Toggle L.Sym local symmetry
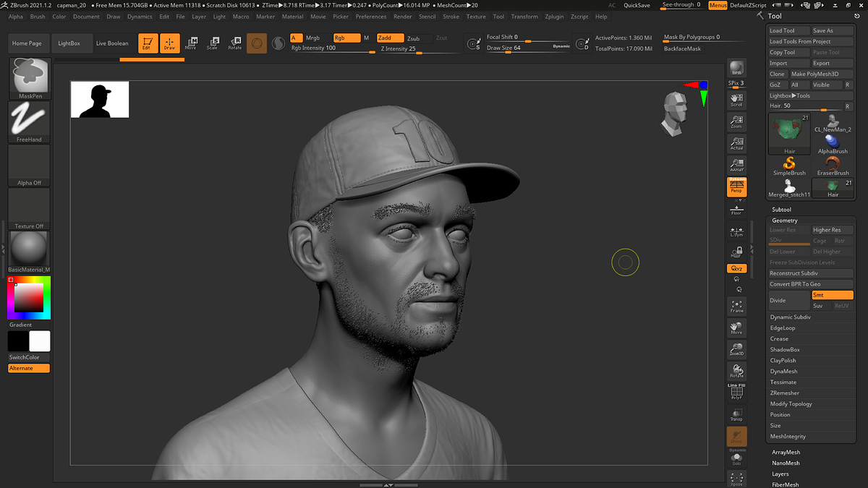868x488 pixels. point(736,231)
